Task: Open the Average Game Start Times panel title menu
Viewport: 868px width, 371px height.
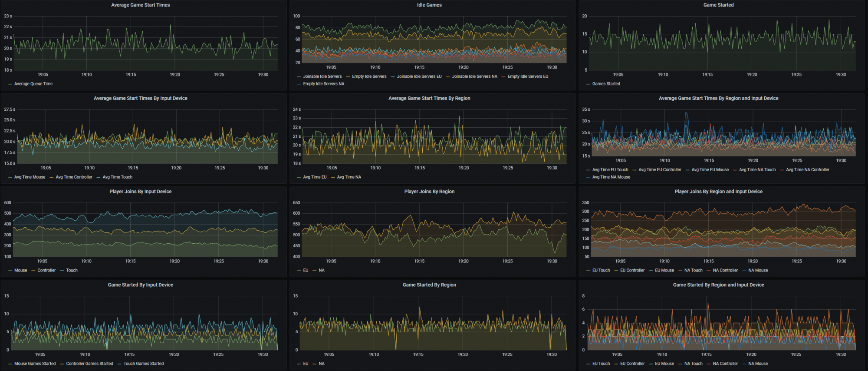Action: point(141,5)
